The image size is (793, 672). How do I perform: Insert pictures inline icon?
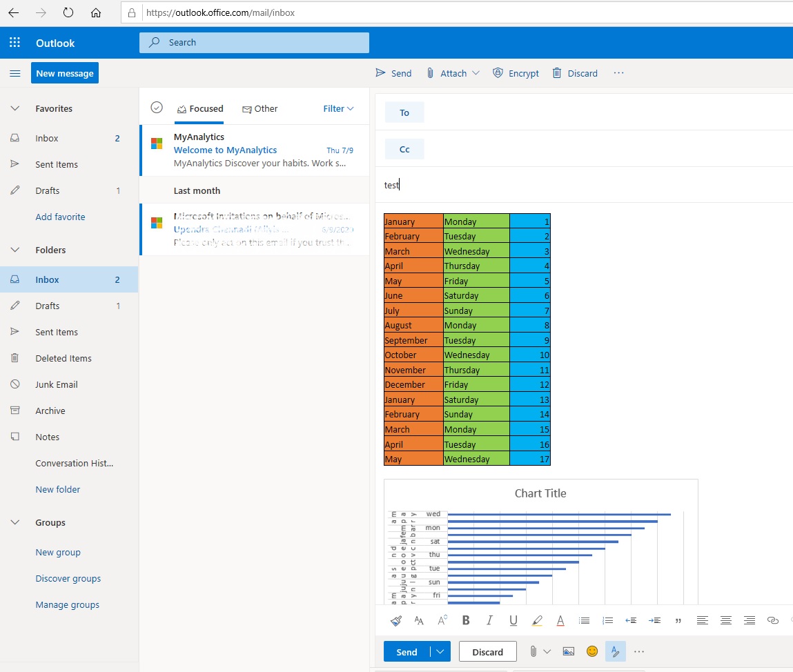[x=569, y=651]
